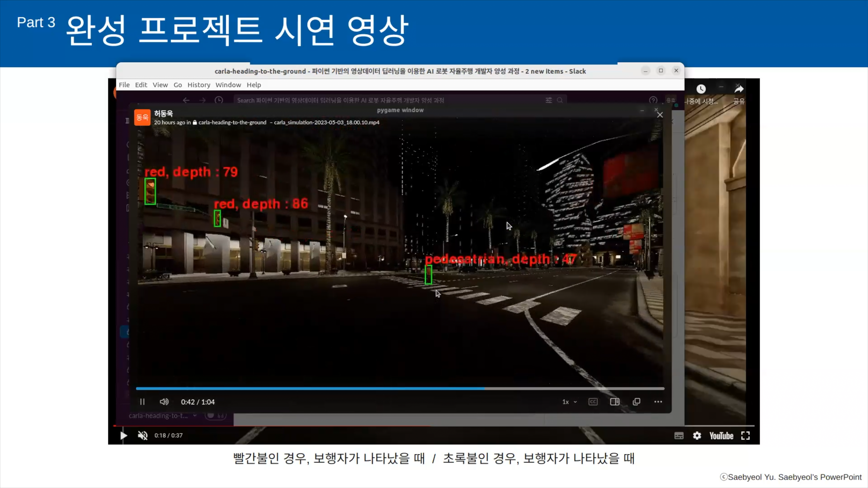Open YouTube settings gear
Viewport: 868px width, 488px height.
point(697,436)
